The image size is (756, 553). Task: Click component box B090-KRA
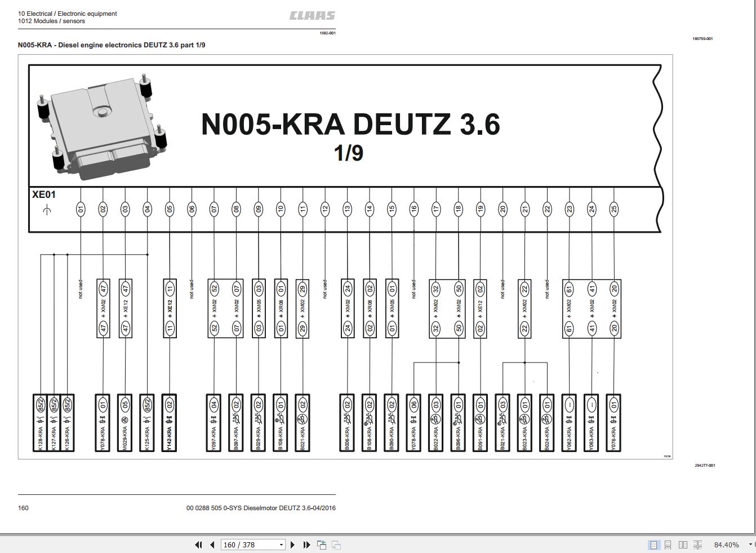(x=392, y=423)
